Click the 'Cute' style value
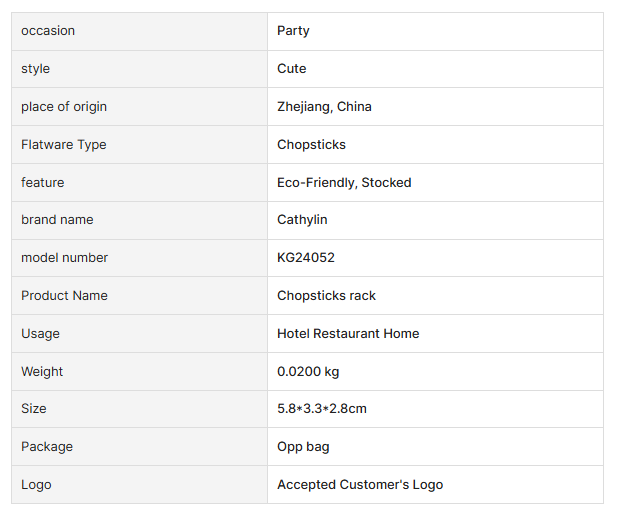This screenshot has width=618, height=514. pos(292,69)
